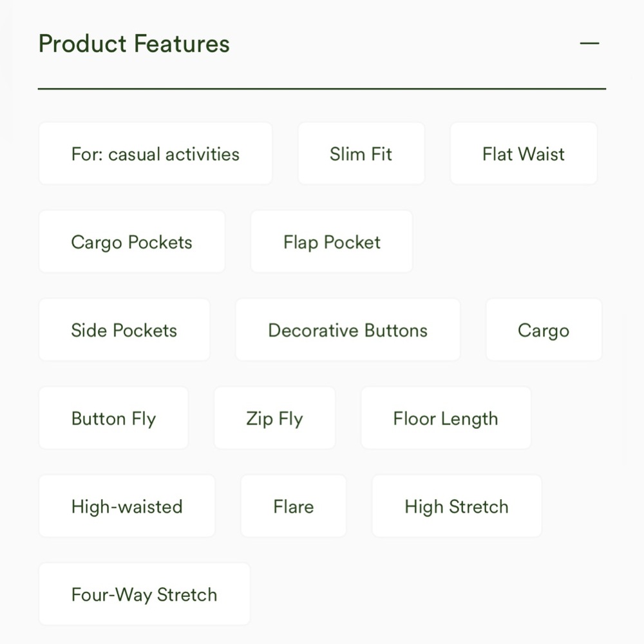The width and height of the screenshot is (644, 644).
Task: Tap the Flat Waist feature chip
Action: coord(523,154)
